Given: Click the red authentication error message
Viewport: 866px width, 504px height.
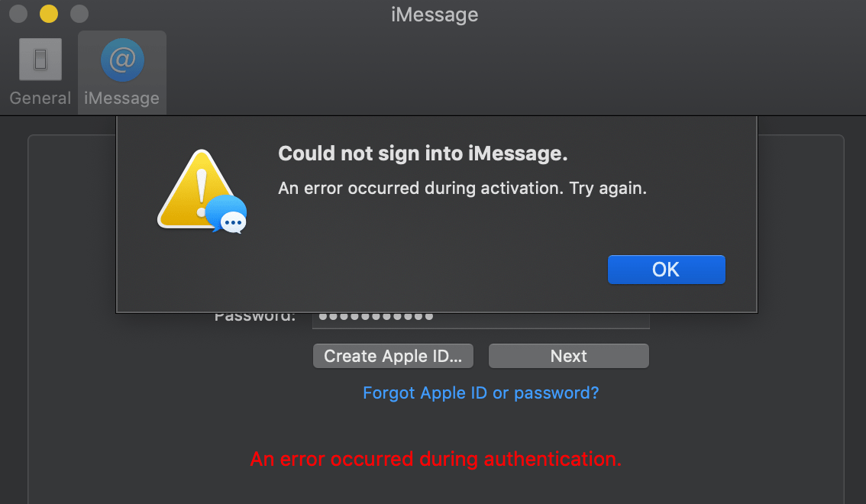Looking at the screenshot, I should 436,459.
